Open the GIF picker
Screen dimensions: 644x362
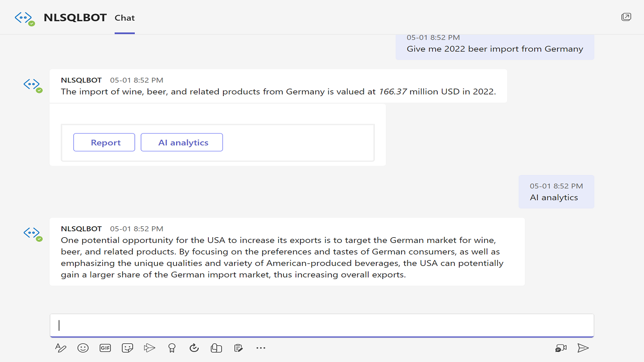pyautogui.click(x=105, y=348)
